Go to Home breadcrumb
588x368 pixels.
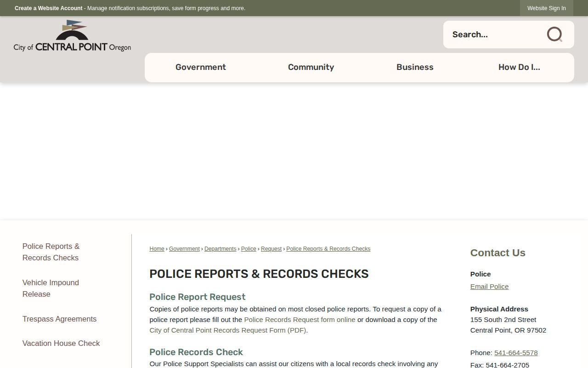[x=157, y=249]
